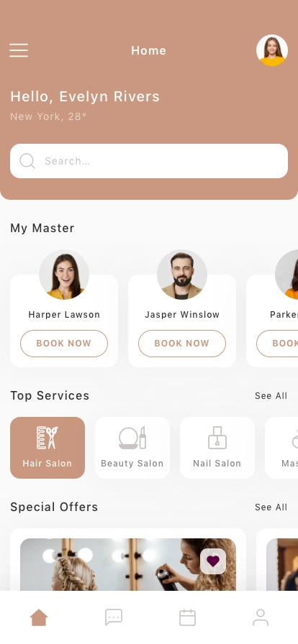Go to Home tab in bottom bar
This screenshot has height=644, width=298.
point(39,617)
